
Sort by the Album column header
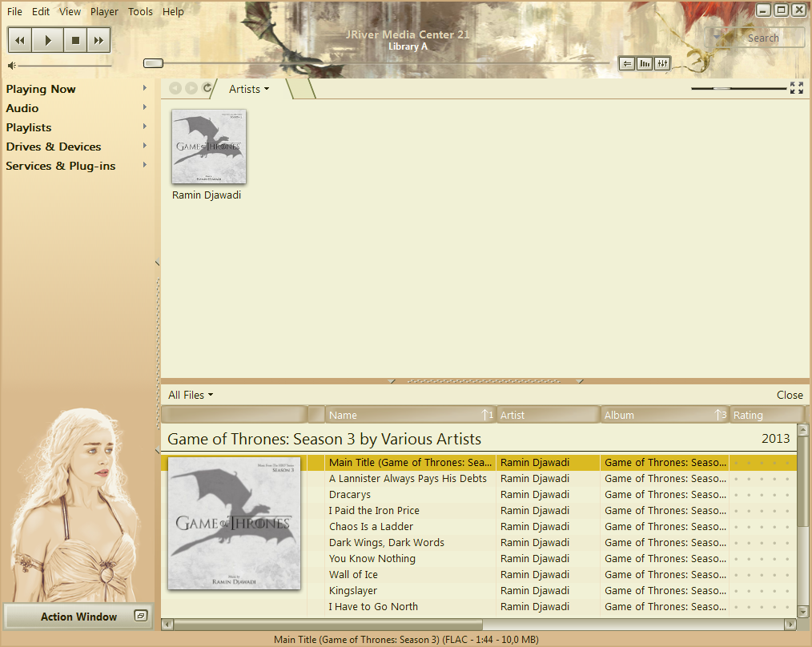coord(665,415)
